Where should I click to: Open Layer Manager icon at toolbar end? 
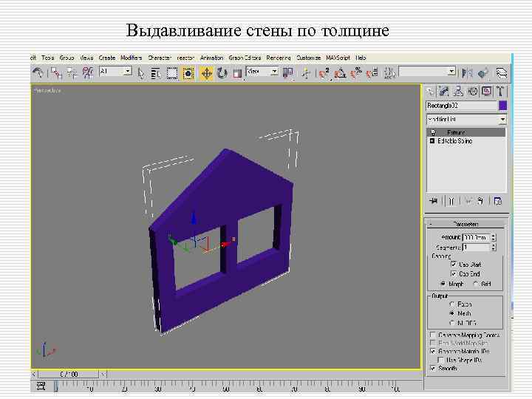coord(501,73)
